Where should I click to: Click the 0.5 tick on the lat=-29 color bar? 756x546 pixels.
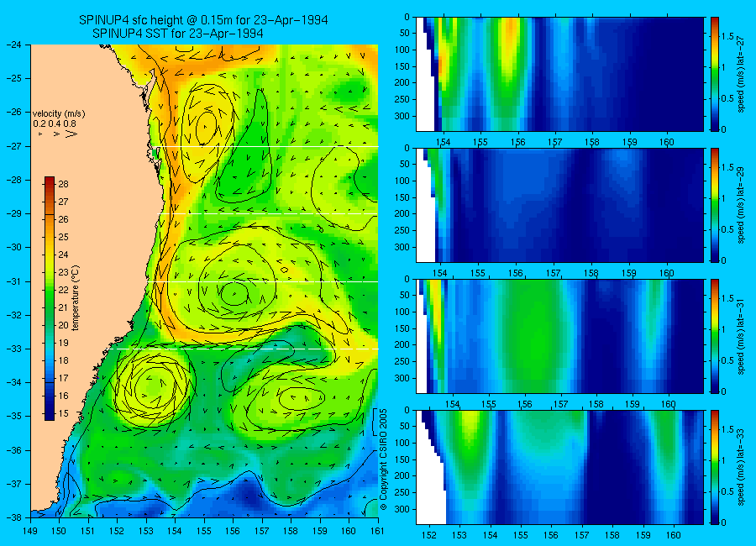pos(727,229)
